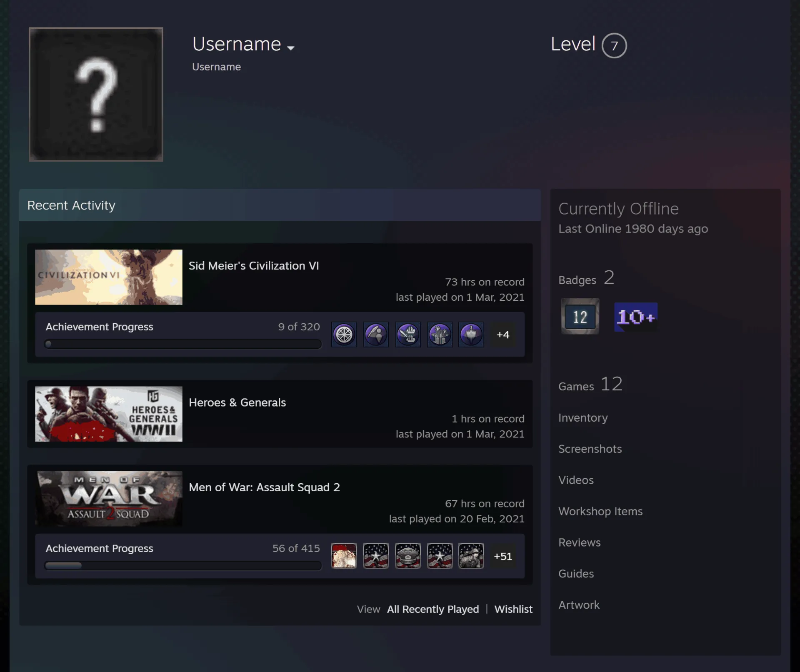Click the level 7 circle badge
Image resolution: width=800 pixels, height=672 pixels.
(x=614, y=45)
